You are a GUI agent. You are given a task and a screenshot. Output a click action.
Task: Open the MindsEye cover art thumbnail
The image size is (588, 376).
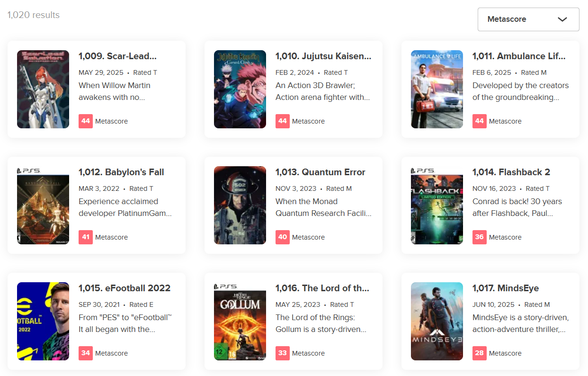pos(437,321)
